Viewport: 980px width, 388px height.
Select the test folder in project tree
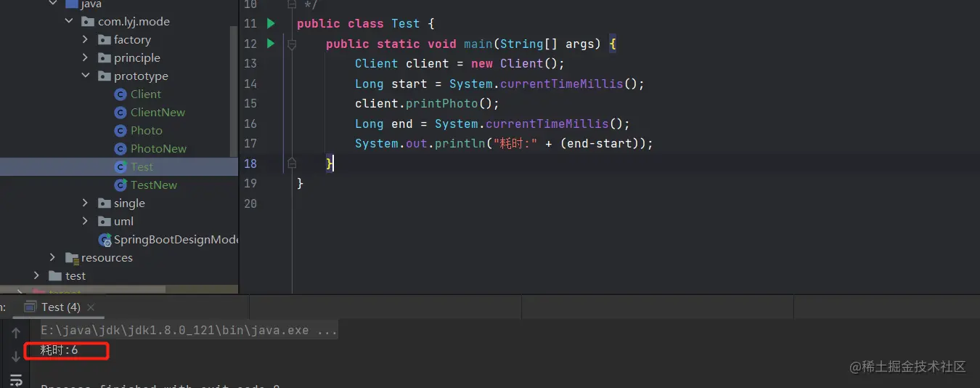(x=68, y=275)
